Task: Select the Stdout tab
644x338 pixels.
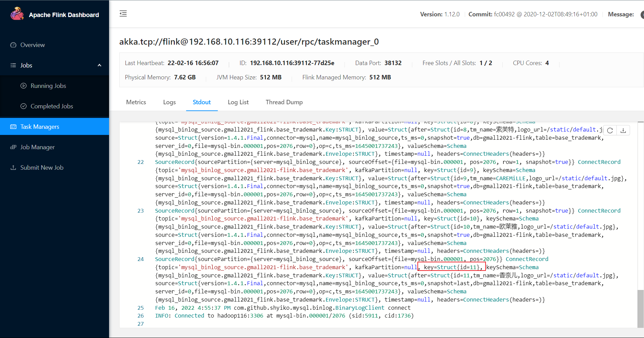Action: click(202, 102)
